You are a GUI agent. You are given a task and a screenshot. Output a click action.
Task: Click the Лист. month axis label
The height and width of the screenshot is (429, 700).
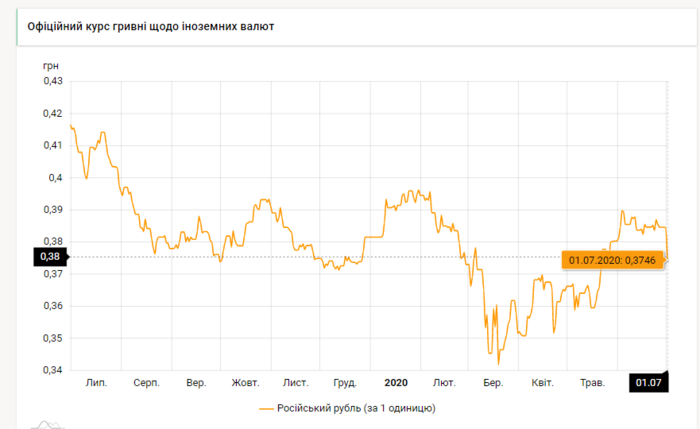[x=295, y=383]
